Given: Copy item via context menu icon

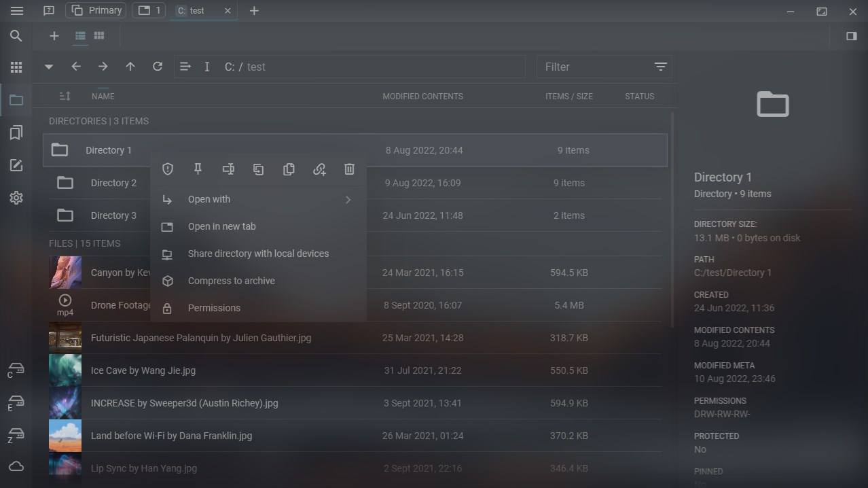Looking at the screenshot, I should [x=289, y=169].
